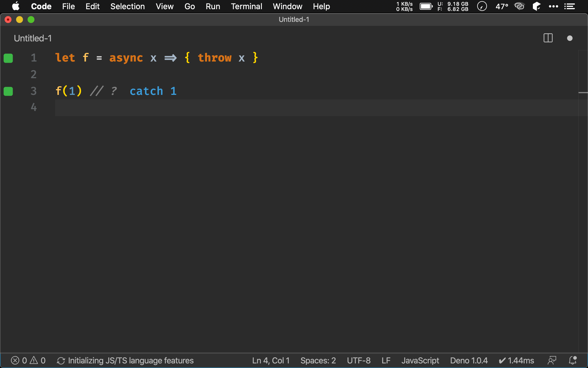Open the UTF-8 encoding selector

[x=358, y=360]
